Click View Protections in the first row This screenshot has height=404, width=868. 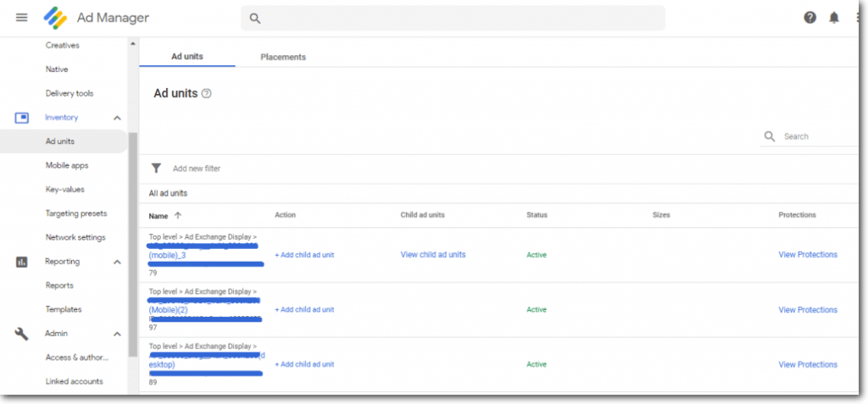[808, 255]
